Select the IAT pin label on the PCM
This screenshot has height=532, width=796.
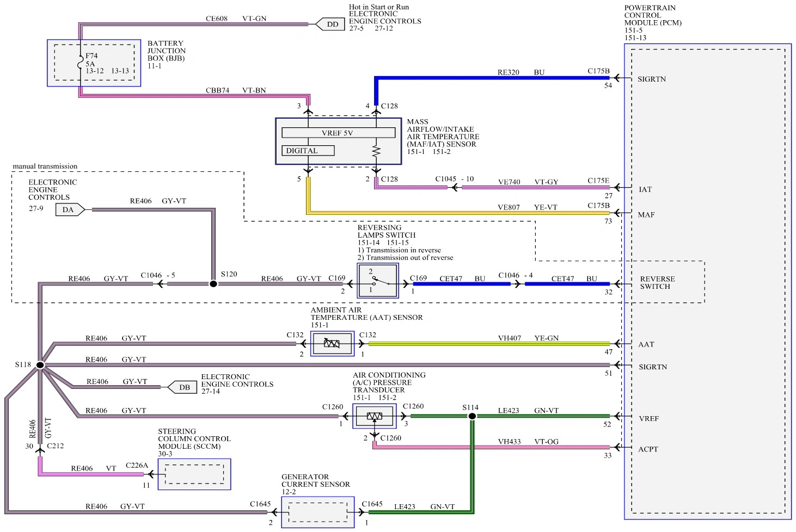tap(645, 190)
